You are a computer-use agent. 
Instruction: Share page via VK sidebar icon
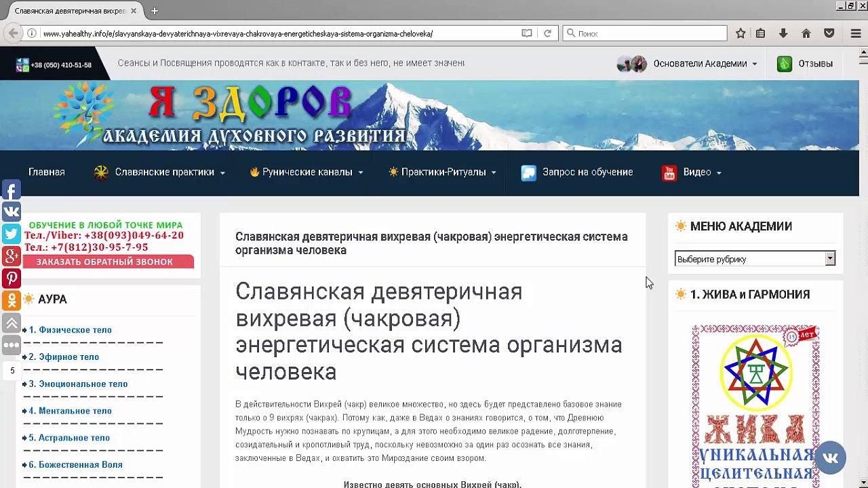12,211
